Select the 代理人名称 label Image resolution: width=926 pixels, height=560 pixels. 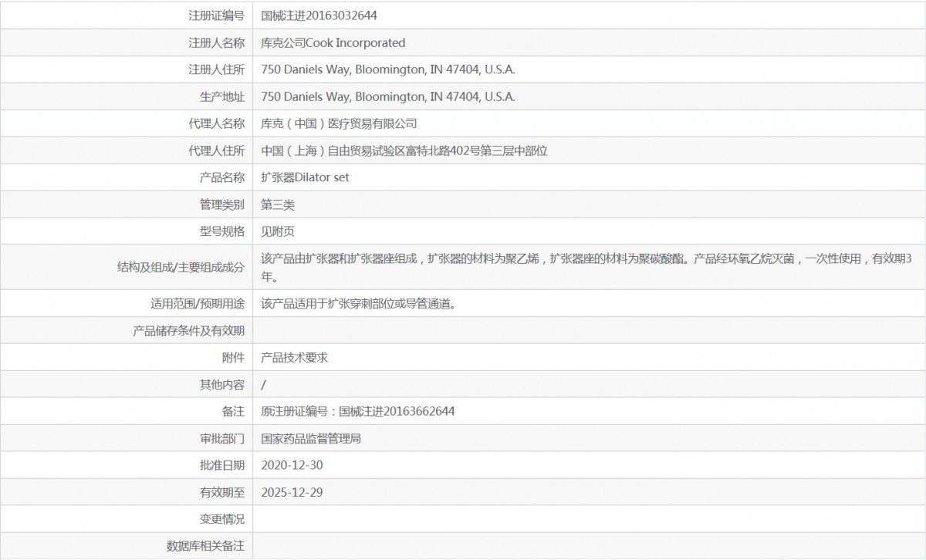coord(217,123)
